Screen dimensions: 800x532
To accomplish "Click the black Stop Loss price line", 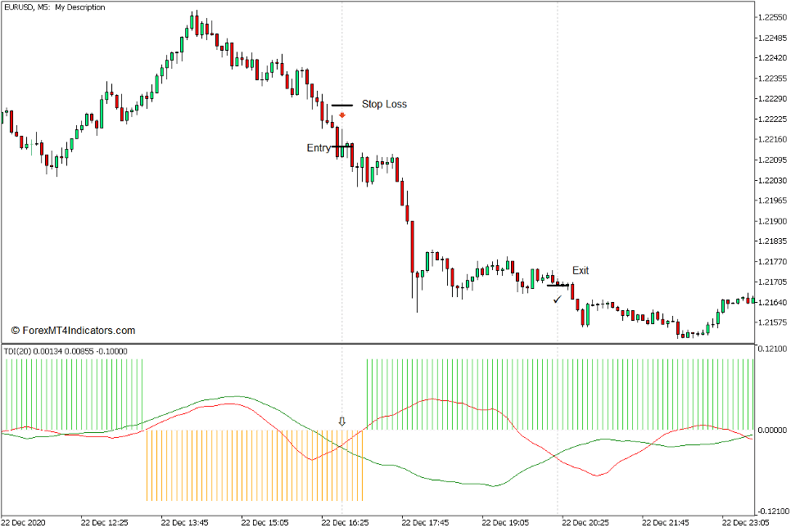I will (342, 104).
